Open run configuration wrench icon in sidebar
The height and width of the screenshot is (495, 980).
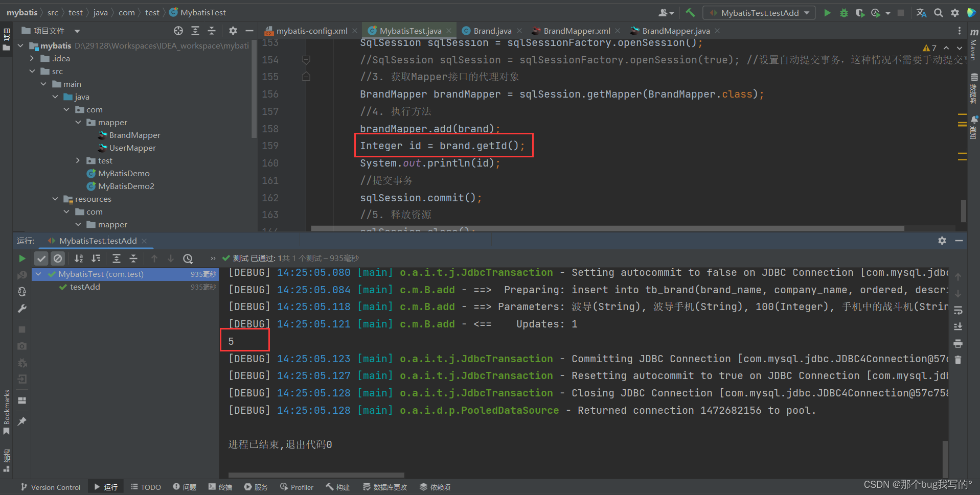(22, 309)
